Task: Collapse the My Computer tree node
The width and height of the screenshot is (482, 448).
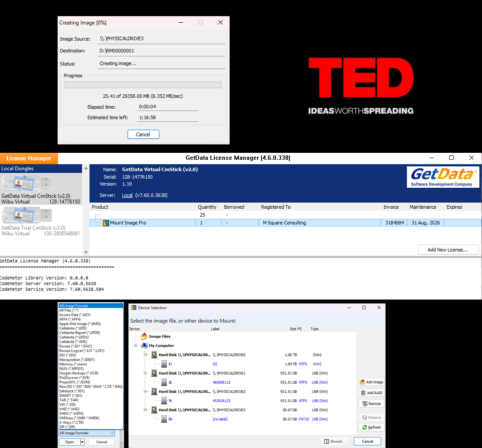Action: point(136,346)
